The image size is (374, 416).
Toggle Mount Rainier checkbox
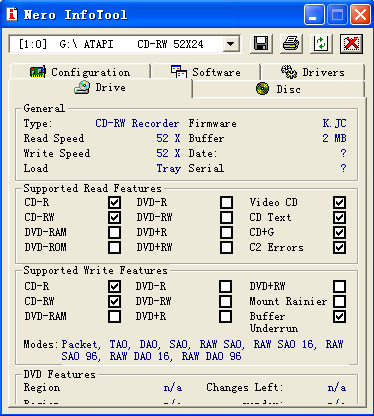pyautogui.click(x=339, y=301)
